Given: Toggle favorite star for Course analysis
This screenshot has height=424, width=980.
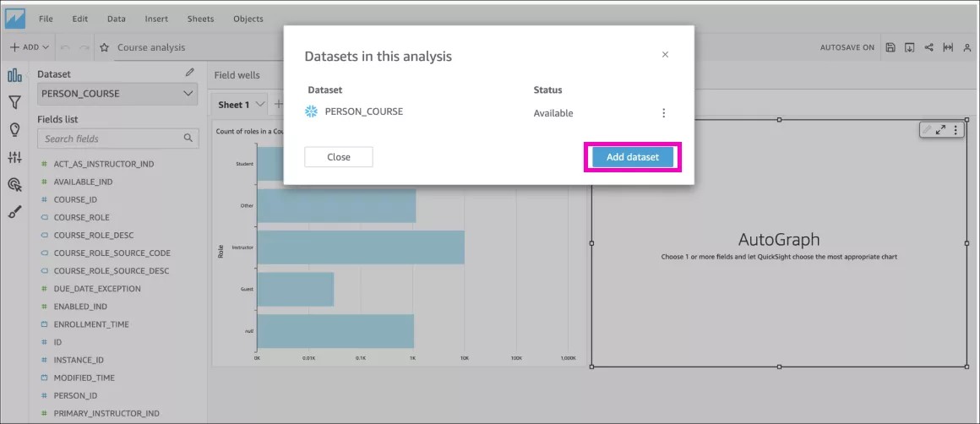Looking at the screenshot, I should [104, 48].
